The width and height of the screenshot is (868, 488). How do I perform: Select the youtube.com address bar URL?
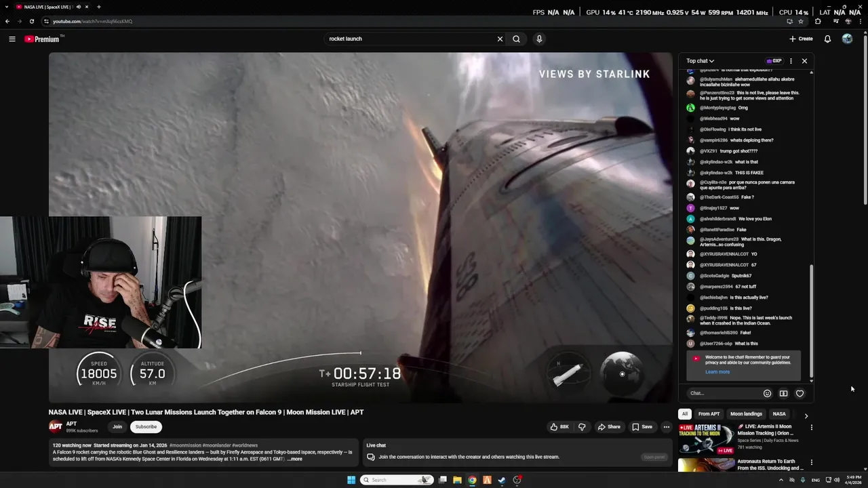(92, 21)
